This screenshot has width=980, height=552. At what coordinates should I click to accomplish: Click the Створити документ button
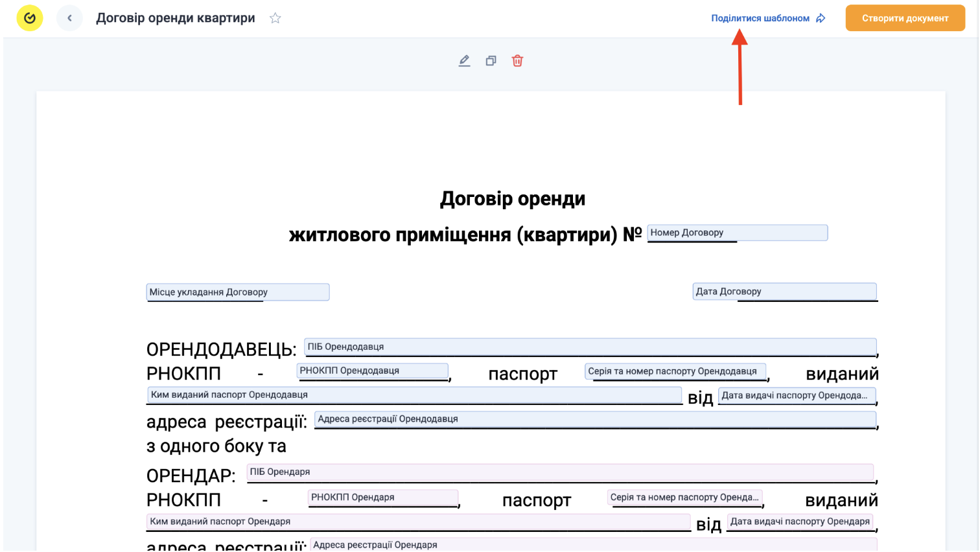point(905,18)
